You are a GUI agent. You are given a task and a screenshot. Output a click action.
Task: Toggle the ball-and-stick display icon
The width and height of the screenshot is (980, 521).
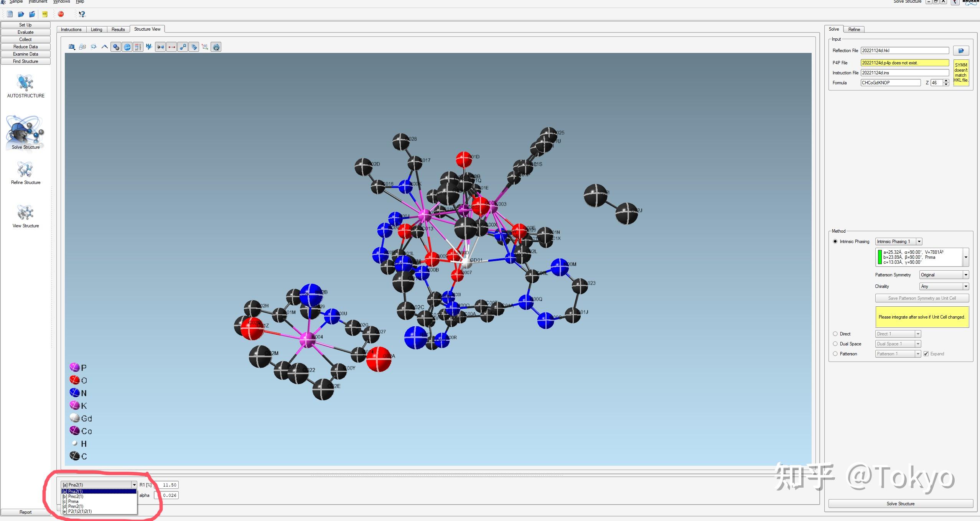(116, 47)
